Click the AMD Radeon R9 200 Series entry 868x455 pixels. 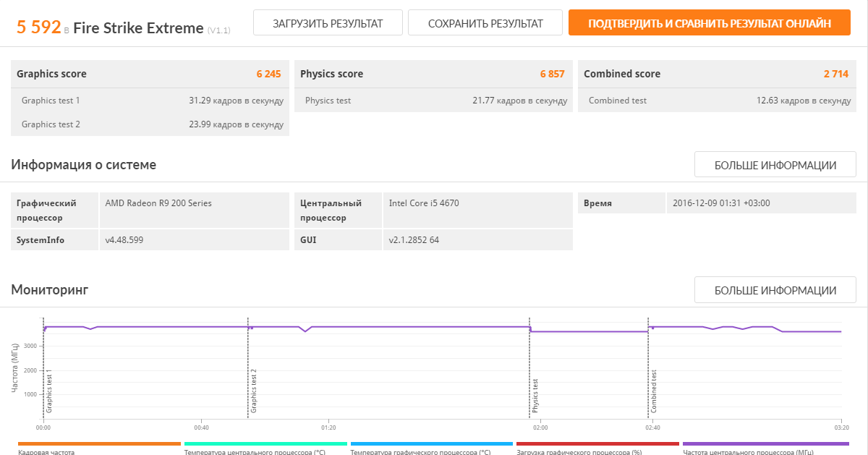click(x=158, y=203)
